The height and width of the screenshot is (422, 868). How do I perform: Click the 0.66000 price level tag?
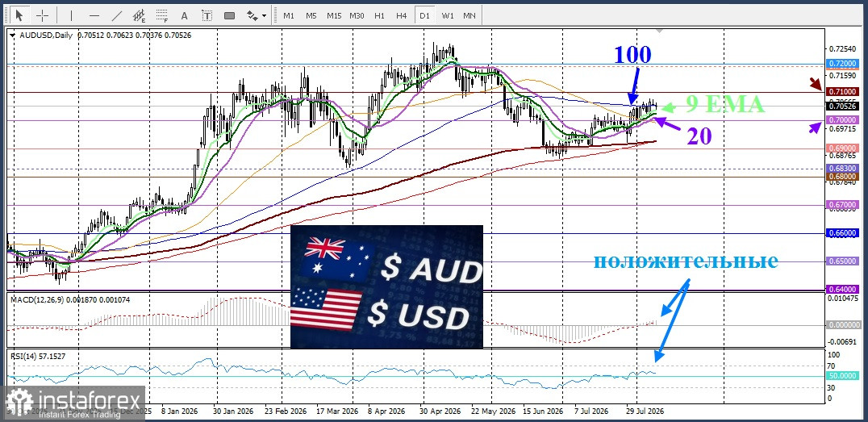841,233
